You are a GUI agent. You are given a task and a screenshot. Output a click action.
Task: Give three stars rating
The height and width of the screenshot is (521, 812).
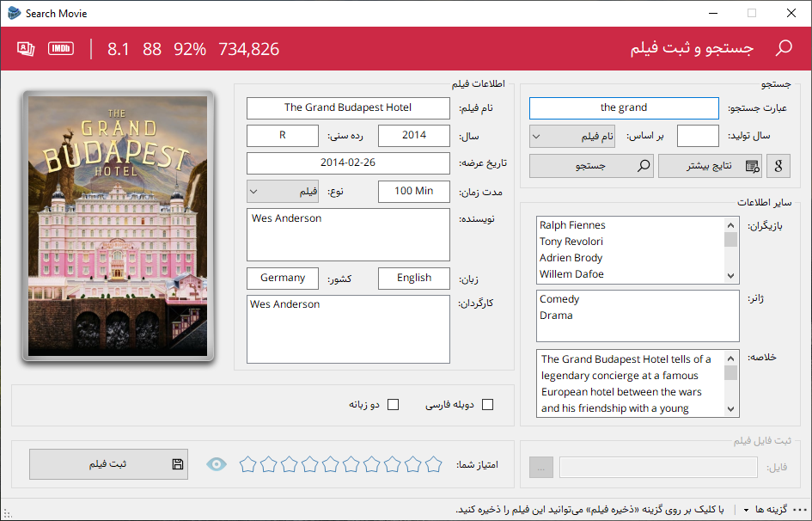click(289, 464)
